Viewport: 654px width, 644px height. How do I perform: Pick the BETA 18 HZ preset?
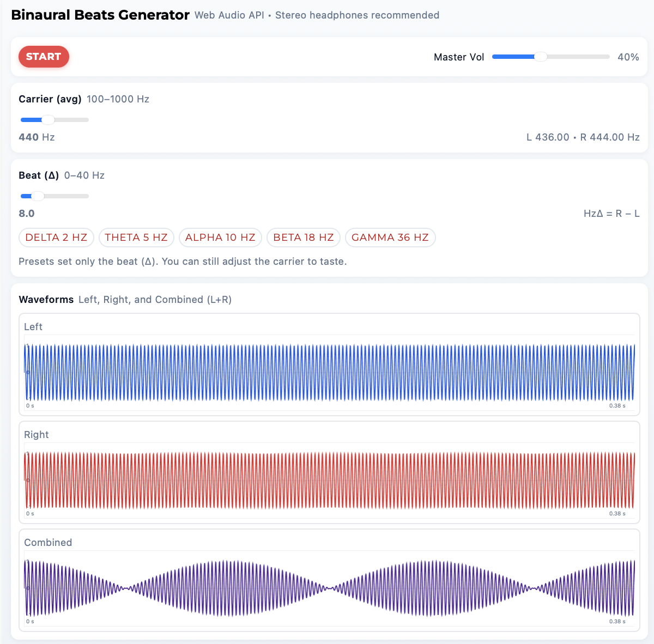tap(304, 238)
